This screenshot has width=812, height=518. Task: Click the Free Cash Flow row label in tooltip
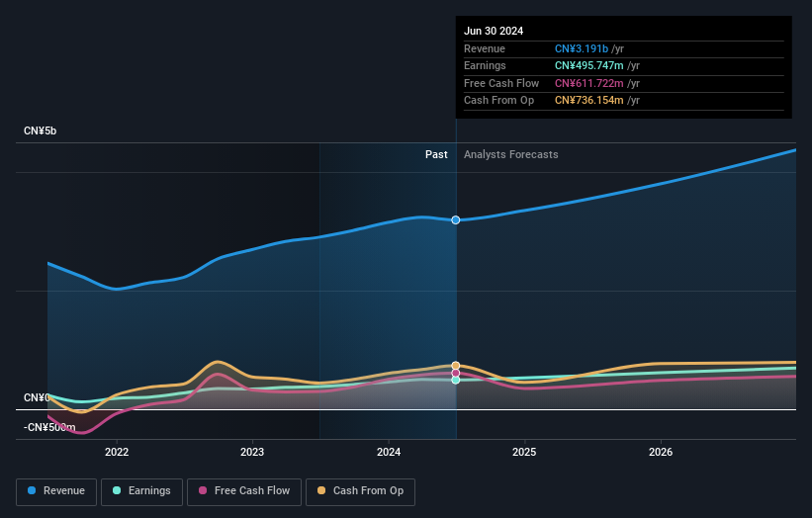(501, 83)
